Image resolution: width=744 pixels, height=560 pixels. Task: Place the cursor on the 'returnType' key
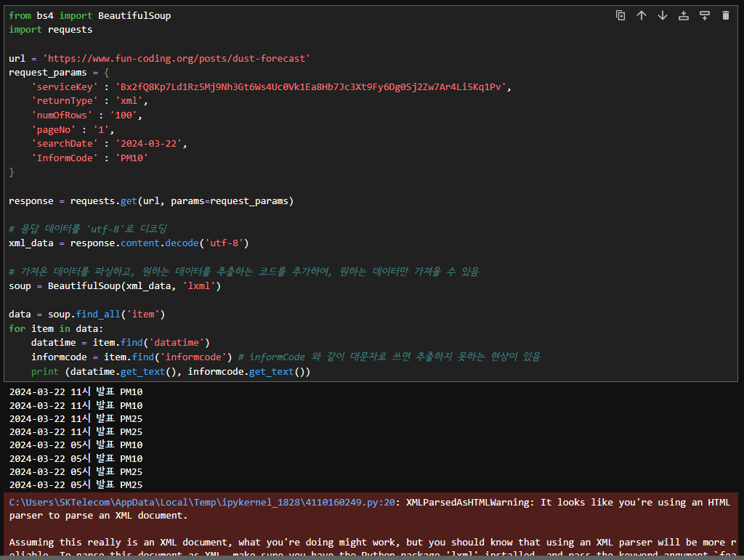(x=65, y=101)
